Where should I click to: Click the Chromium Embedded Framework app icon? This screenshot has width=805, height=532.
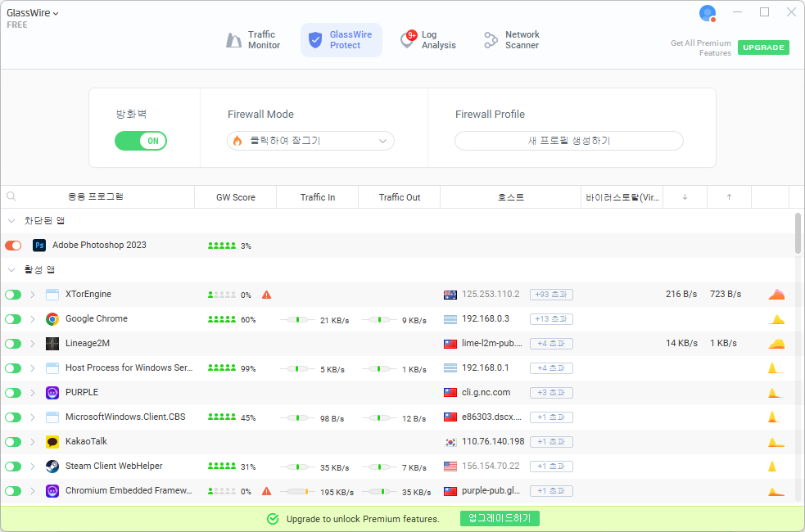tap(52, 491)
